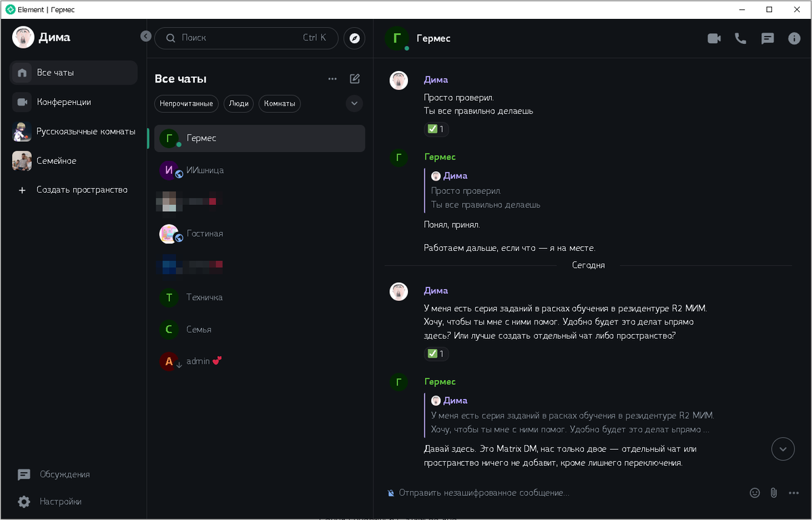The width and height of the screenshot is (812, 520).
Task: Attach a file with the paperclip icon
Action: pyautogui.click(x=773, y=493)
